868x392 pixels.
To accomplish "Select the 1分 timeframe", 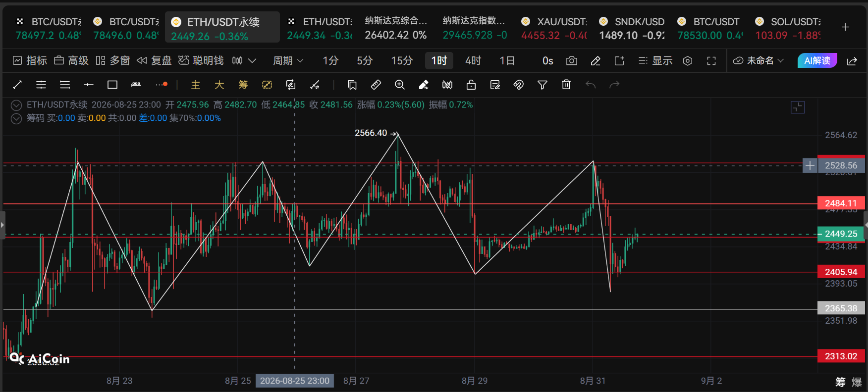I will (x=330, y=61).
